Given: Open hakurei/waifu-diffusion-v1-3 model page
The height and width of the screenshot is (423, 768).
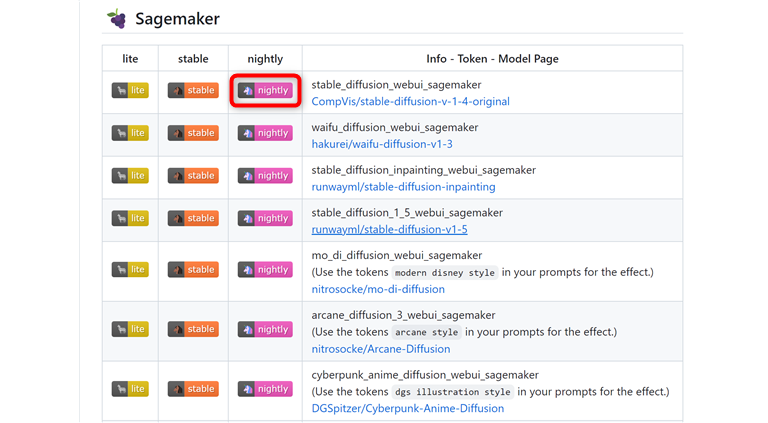Looking at the screenshot, I should [382, 144].
